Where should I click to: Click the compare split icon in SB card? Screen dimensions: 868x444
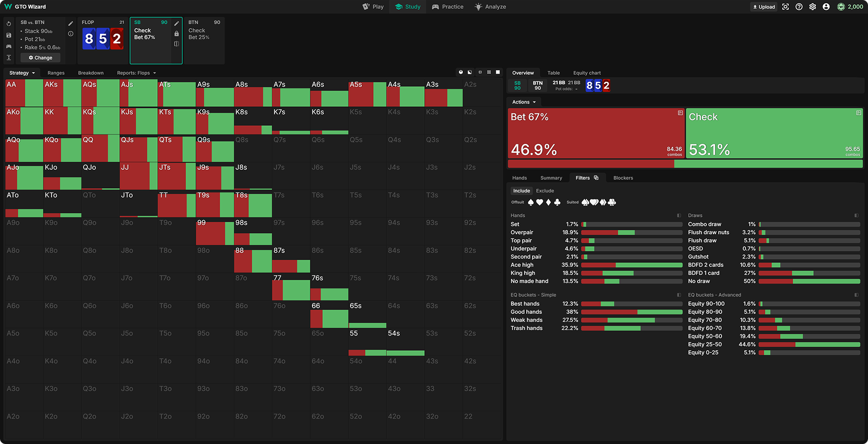(176, 44)
